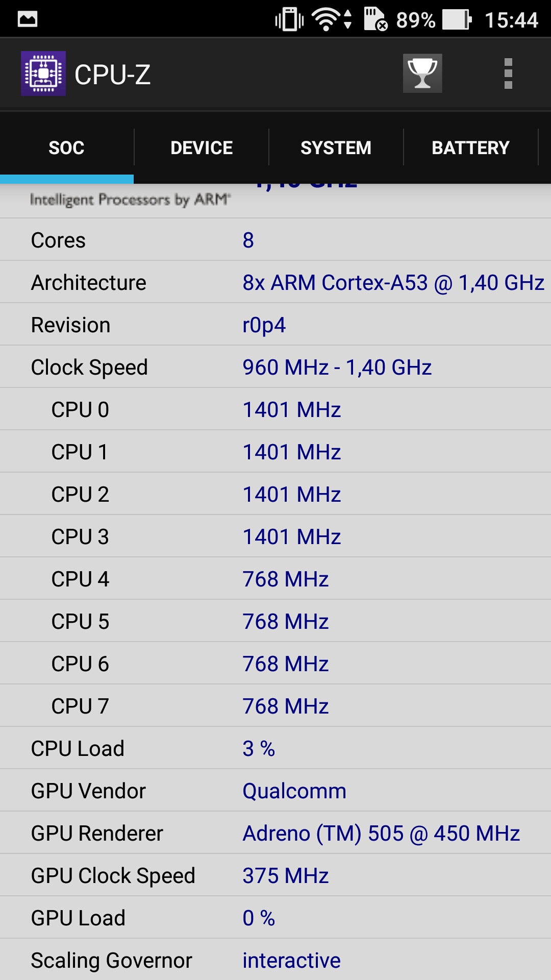Tap the SD card error icon
Viewport: 551px width, 980px height.
coord(376,19)
